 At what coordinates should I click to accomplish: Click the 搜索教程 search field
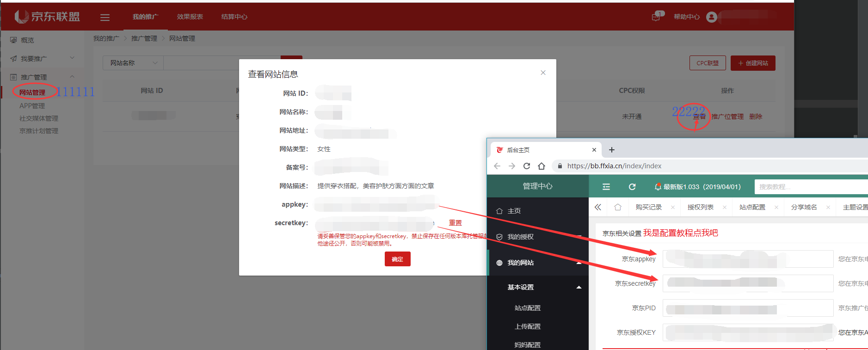[x=811, y=187]
